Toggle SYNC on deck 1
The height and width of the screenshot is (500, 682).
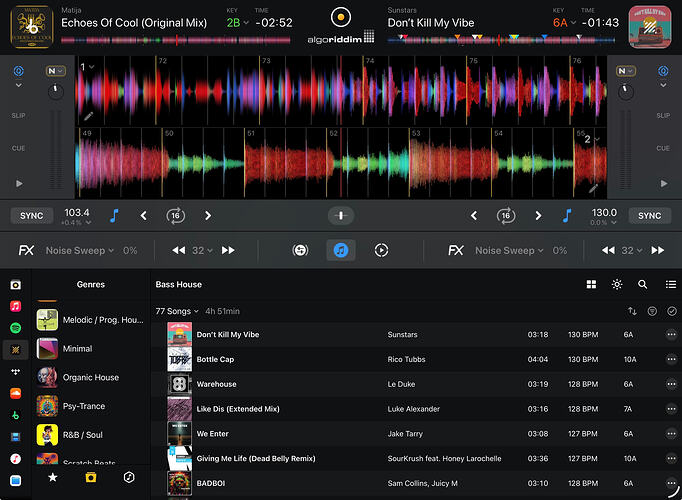click(x=31, y=216)
